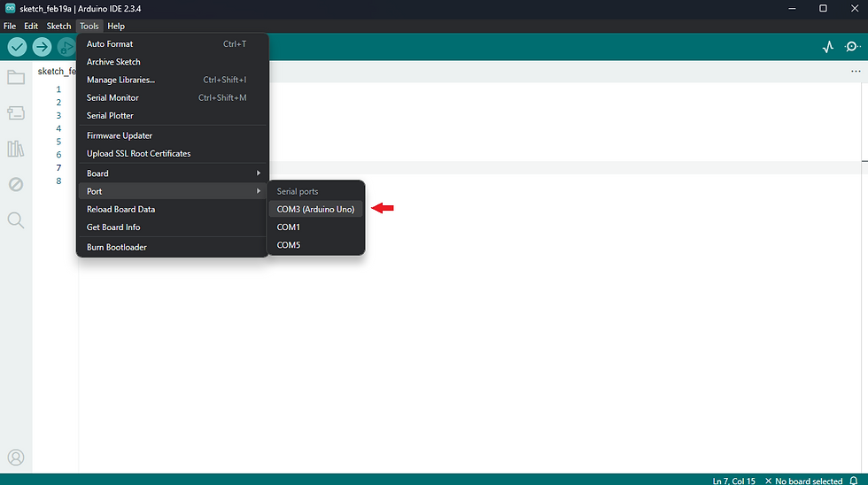Image resolution: width=868 pixels, height=485 pixels.
Task: Open the File menu
Action: coord(10,26)
